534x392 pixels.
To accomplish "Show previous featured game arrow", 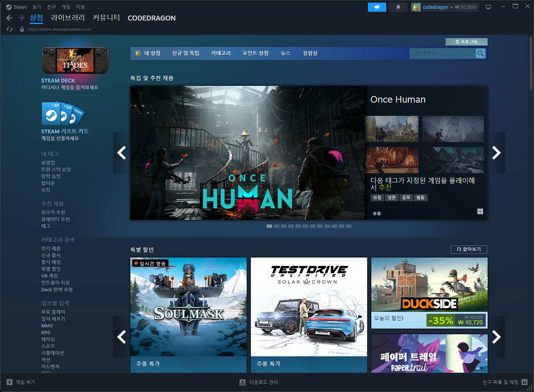I will [x=122, y=153].
